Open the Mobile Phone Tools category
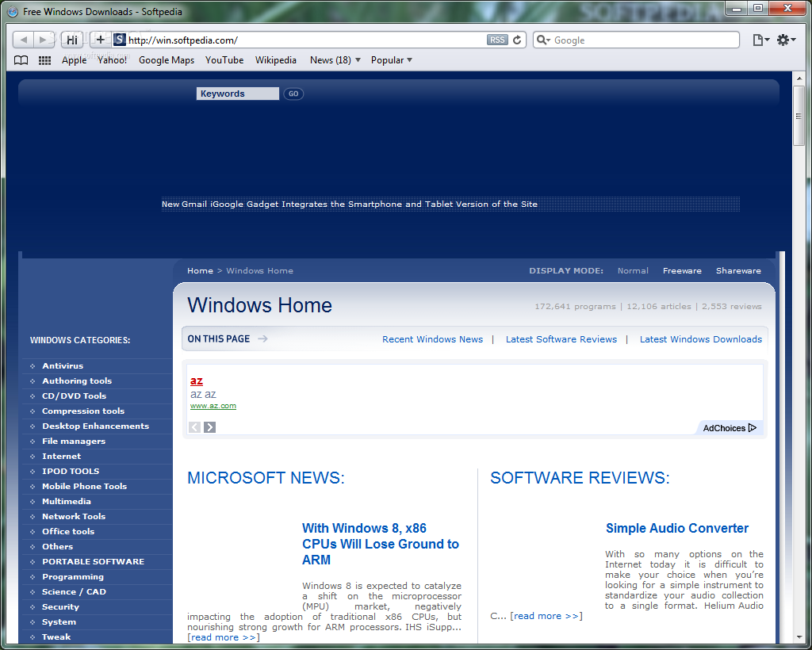Screen dimensions: 812x650 84,486
